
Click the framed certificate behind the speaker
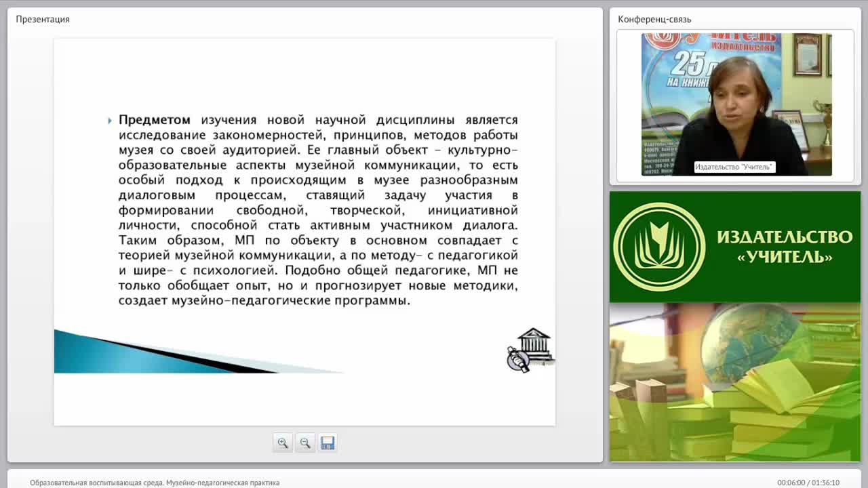tap(807, 54)
